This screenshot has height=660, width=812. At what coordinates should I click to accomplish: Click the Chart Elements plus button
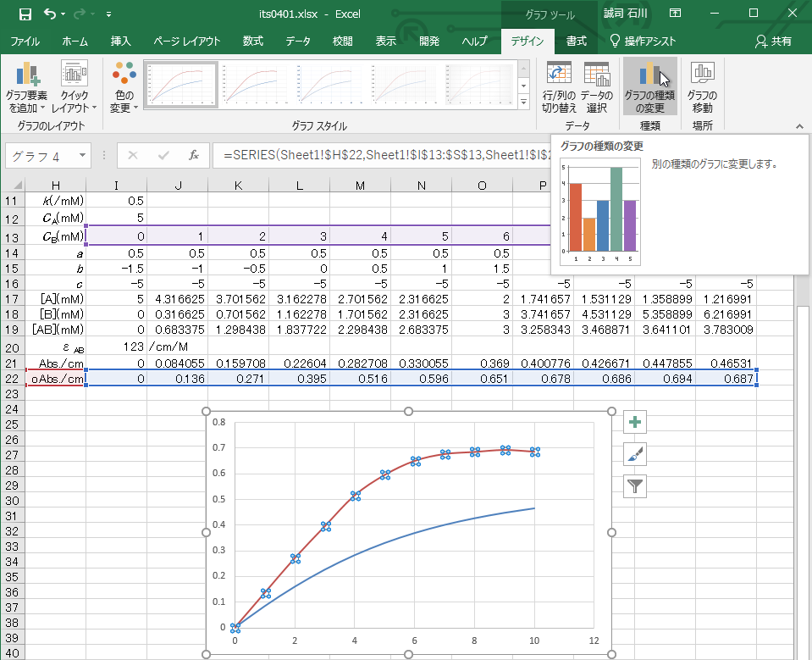635,422
